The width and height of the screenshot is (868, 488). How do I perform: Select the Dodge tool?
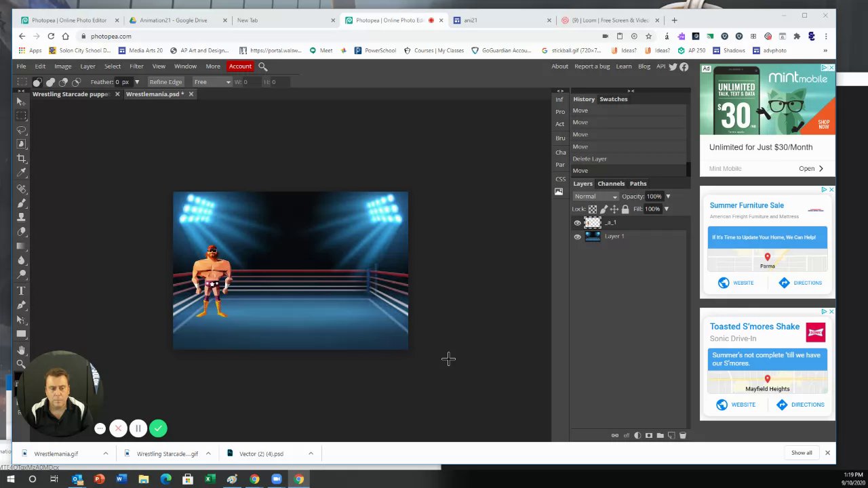21,274
